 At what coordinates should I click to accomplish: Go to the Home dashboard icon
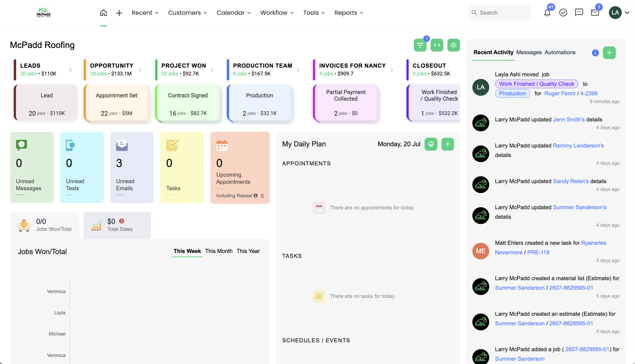[x=103, y=13]
